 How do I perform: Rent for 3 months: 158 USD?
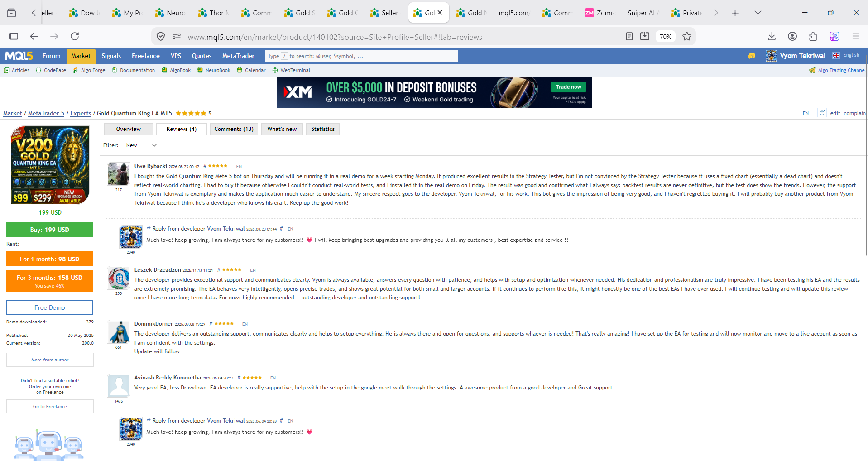pyautogui.click(x=49, y=281)
